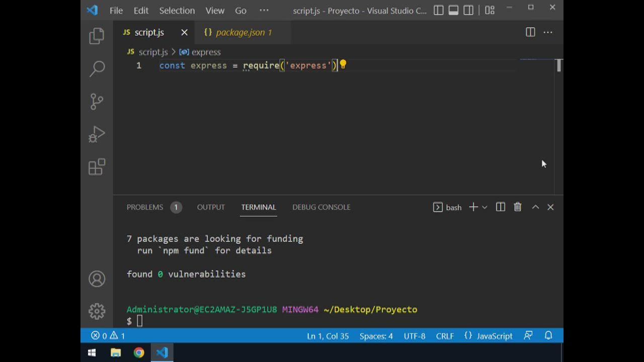
Task: Maximize the panel size chevron
Action: 535,207
